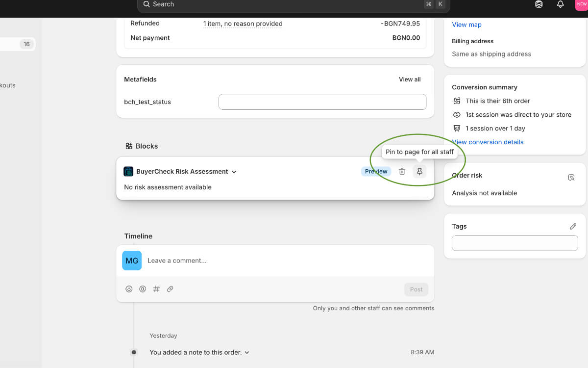The height and width of the screenshot is (368, 588).
Task: Open the View map link
Action: 466,25
